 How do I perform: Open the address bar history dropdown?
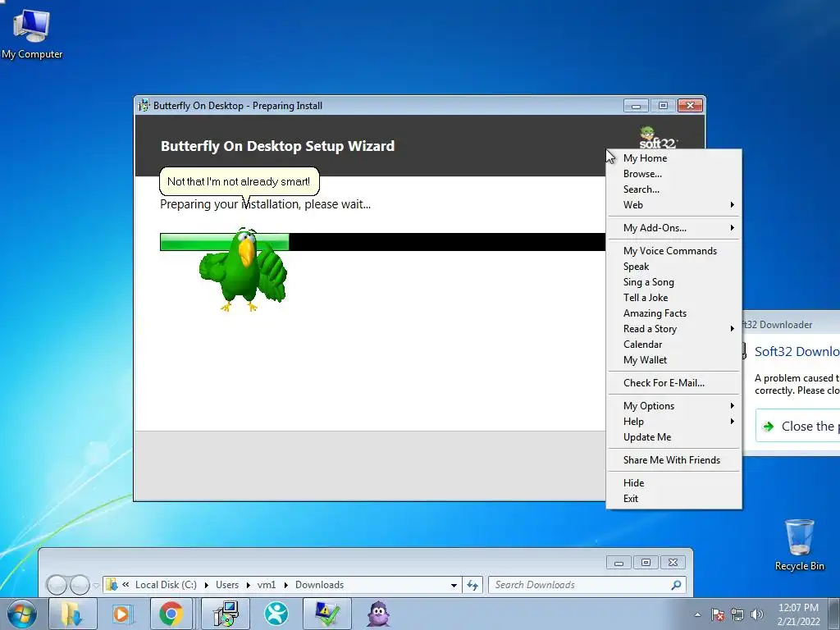click(454, 585)
